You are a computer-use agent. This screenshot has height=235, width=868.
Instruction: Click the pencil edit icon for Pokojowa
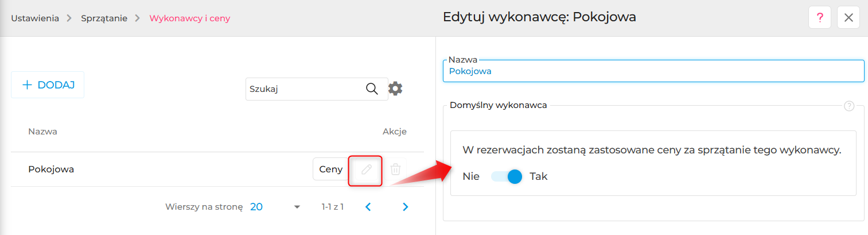pyautogui.click(x=366, y=169)
